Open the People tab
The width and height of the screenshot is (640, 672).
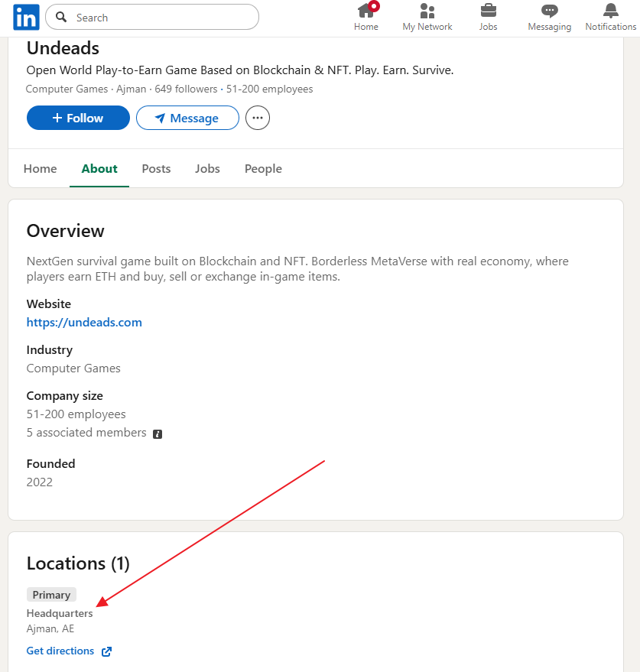coord(263,169)
